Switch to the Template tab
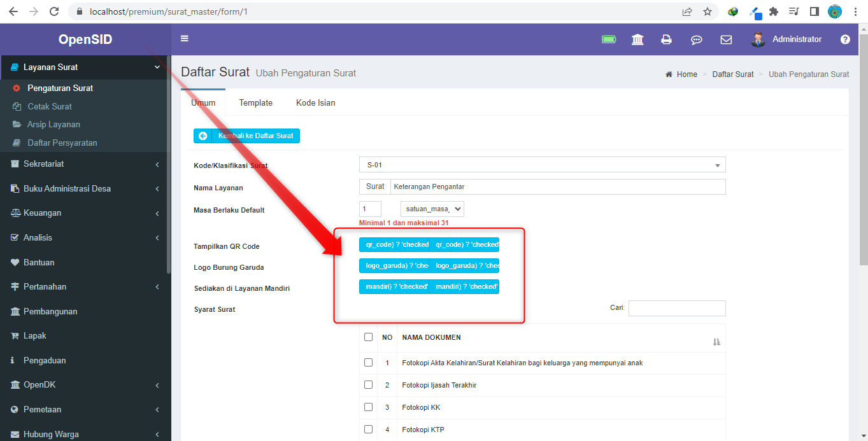Viewport: 868px width, 441px height. click(255, 102)
